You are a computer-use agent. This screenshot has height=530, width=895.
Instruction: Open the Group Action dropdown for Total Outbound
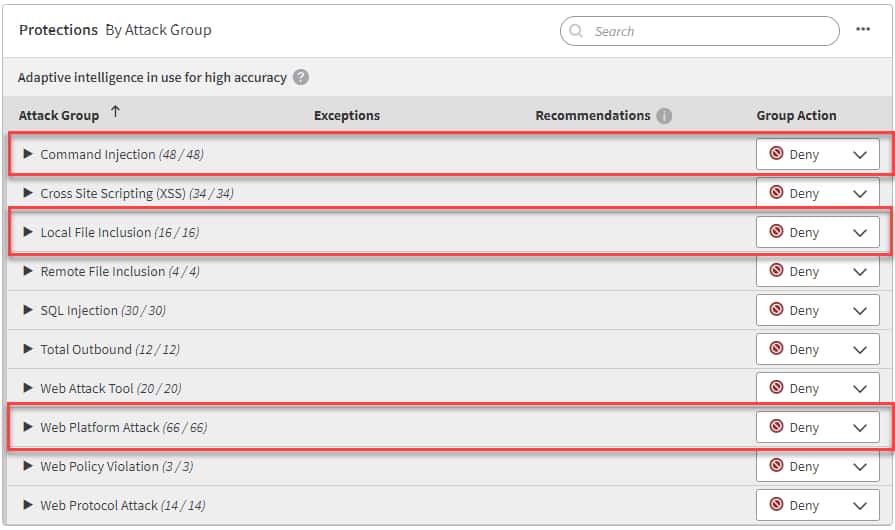[859, 350]
